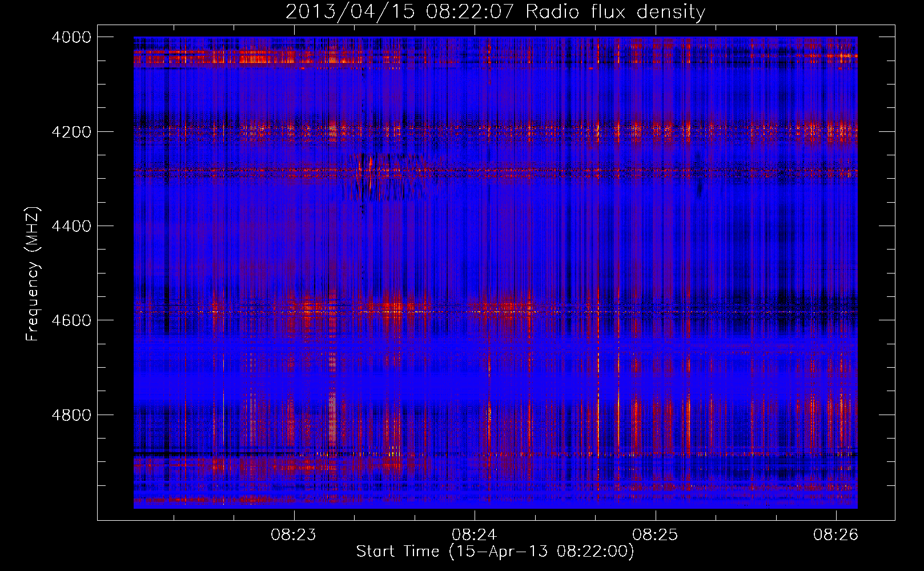Screen dimensions: 924x571
Task: Click the 'Frequency (MHZ)' axis title
Action: 33,274
